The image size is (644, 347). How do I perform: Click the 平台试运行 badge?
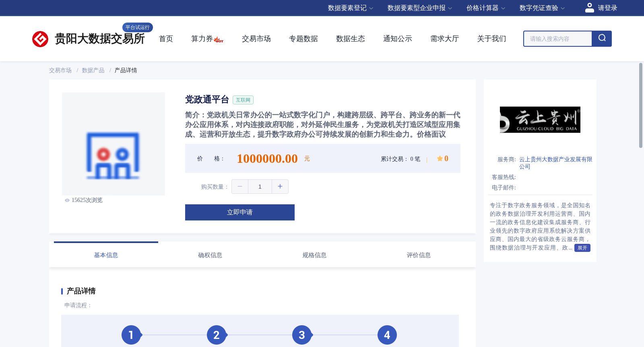(138, 27)
